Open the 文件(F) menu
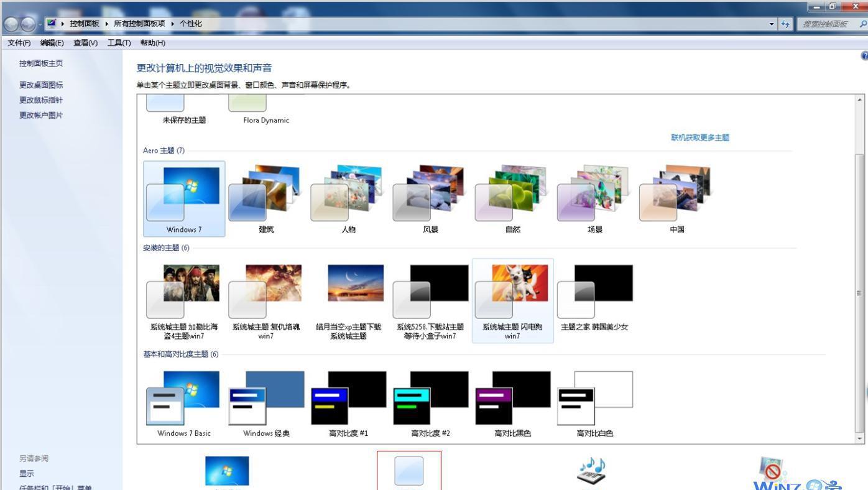The width and height of the screenshot is (868, 490). tap(19, 43)
